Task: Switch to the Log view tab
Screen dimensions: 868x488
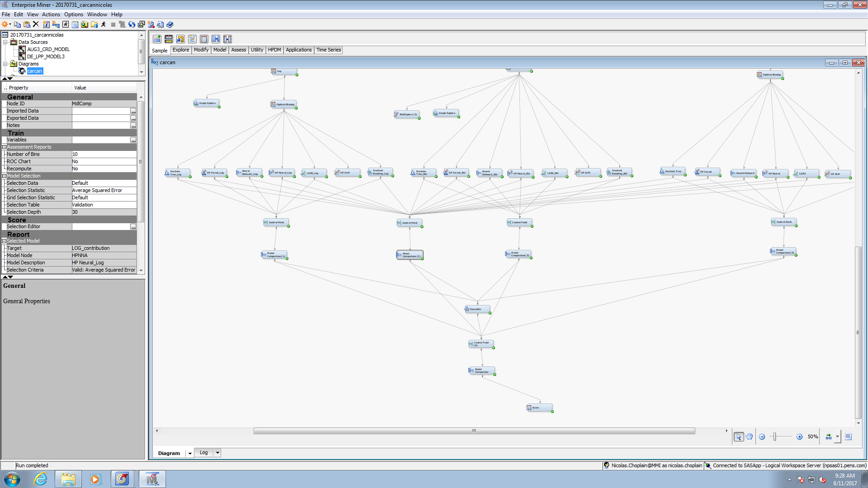Action: [203, 452]
